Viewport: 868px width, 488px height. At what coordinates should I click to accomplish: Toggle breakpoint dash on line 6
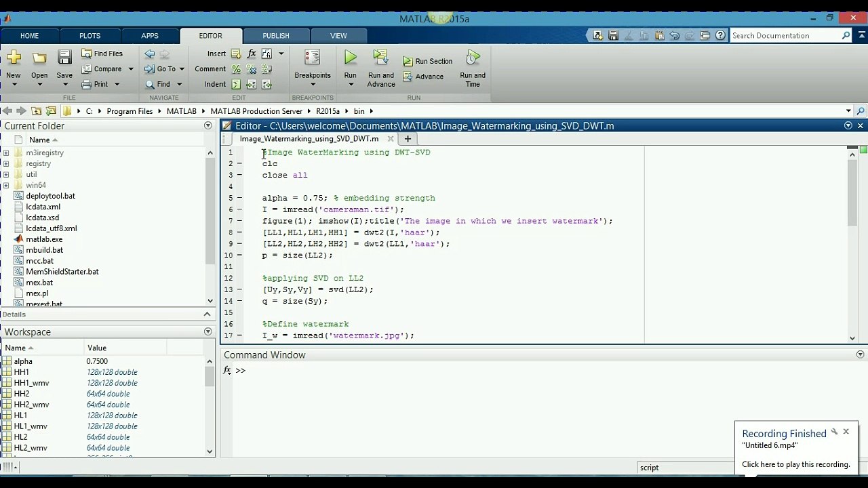[239, 209]
